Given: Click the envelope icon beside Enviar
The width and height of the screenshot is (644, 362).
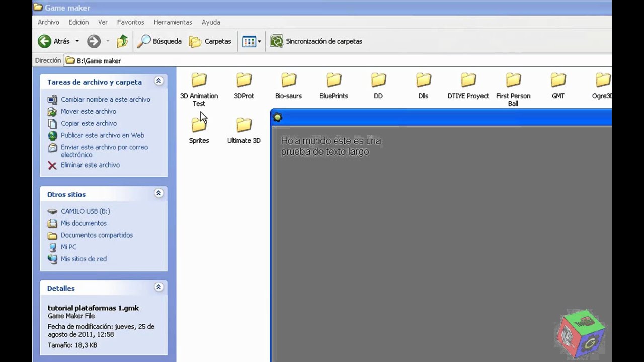Looking at the screenshot, I should pos(52,148).
